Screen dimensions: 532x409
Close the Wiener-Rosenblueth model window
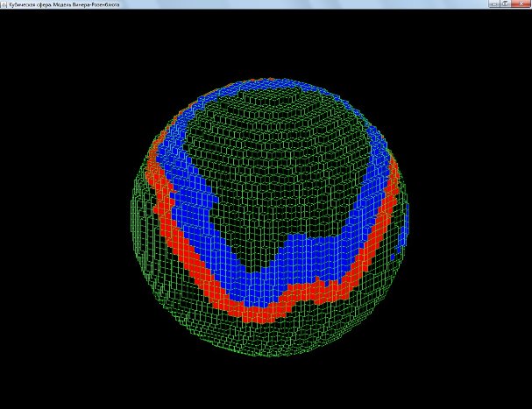point(521,4)
